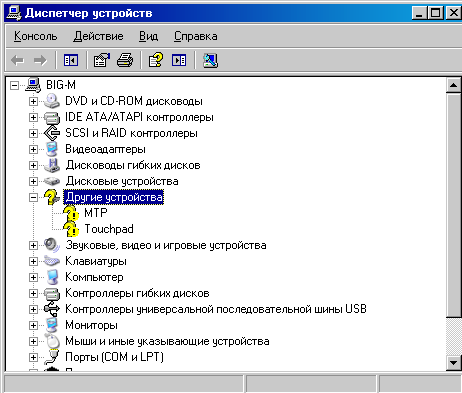
Task: Click the Show/Hide action pane icon
Action: [x=179, y=60]
